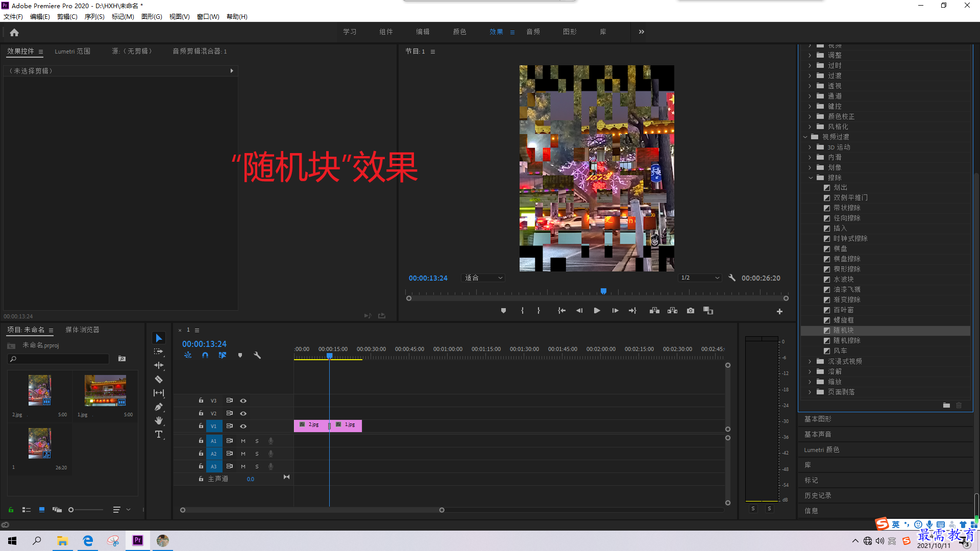
Task: Expand the 沉浸式视频 folder
Action: point(810,361)
